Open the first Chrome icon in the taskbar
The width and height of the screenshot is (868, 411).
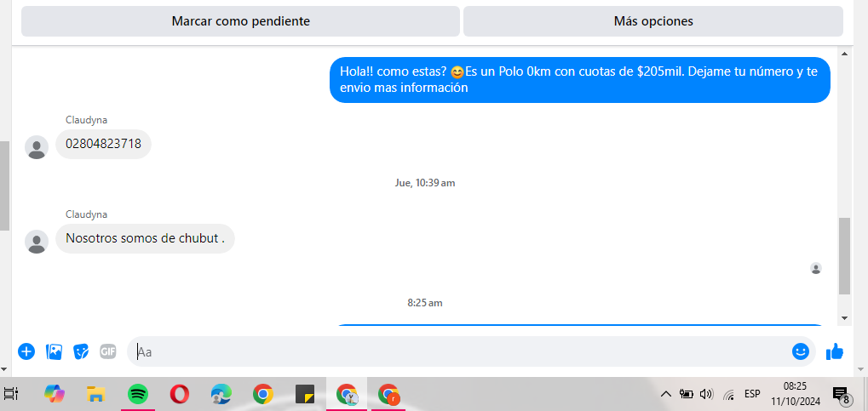pyautogui.click(x=263, y=394)
